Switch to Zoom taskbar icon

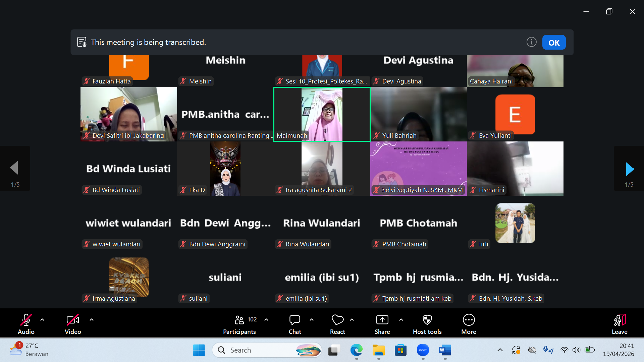(x=423, y=350)
